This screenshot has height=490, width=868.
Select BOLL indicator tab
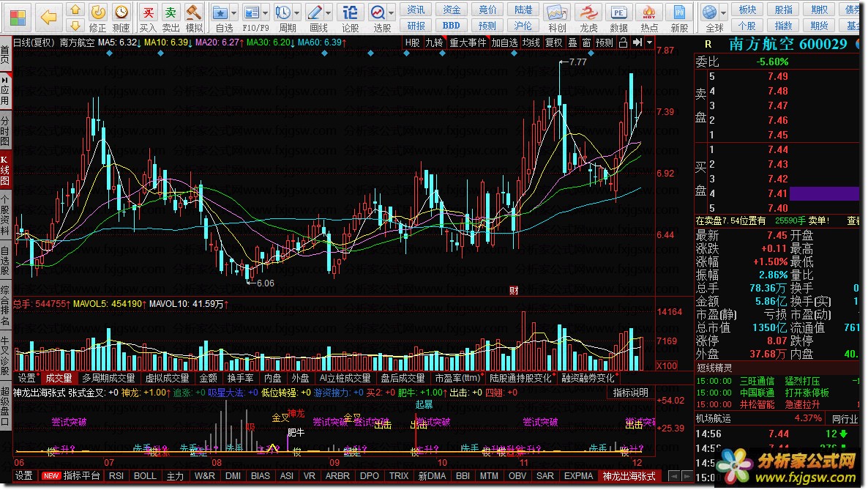click(x=145, y=476)
